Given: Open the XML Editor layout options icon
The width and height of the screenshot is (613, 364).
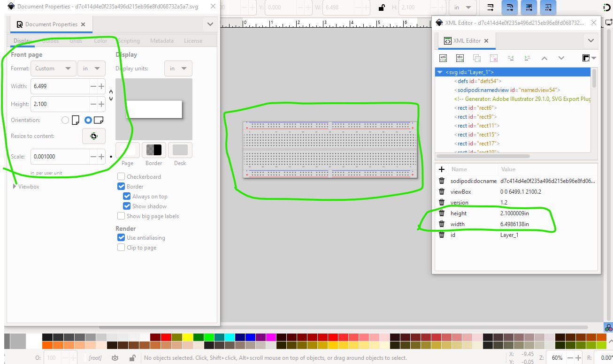Looking at the screenshot, I should (x=589, y=58).
